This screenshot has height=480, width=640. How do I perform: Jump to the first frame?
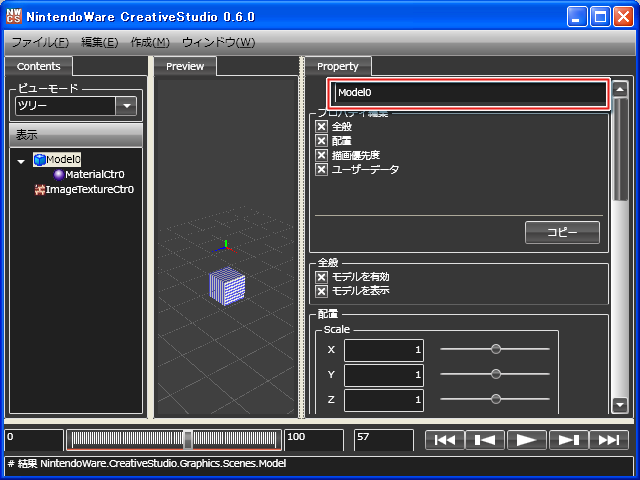(x=445, y=440)
